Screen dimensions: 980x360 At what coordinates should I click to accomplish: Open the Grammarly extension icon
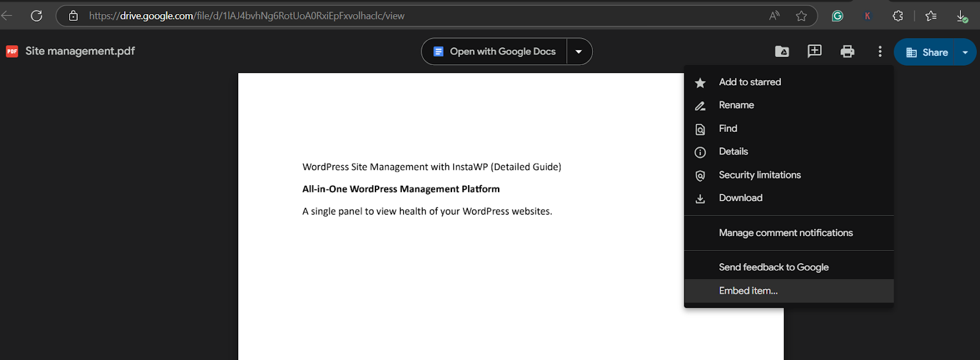pyautogui.click(x=837, y=16)
